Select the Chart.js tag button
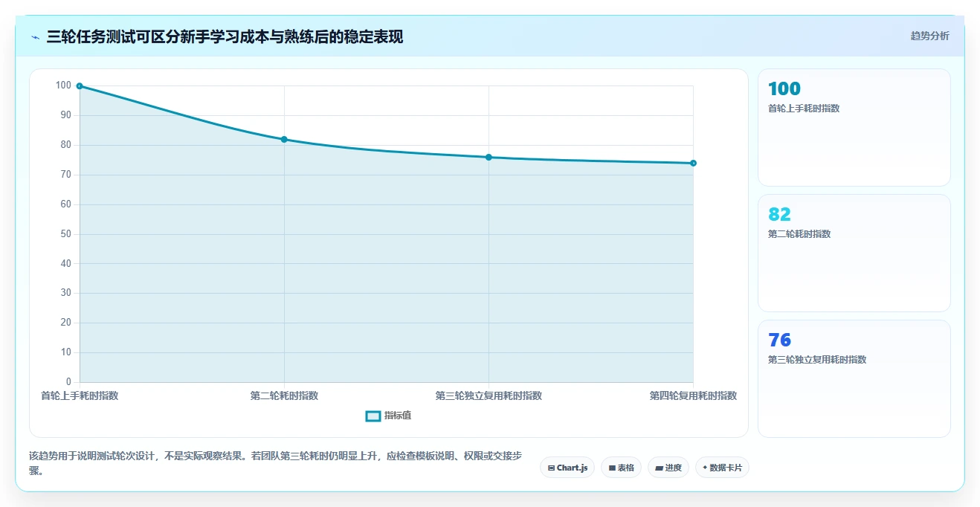 [567, 468]
